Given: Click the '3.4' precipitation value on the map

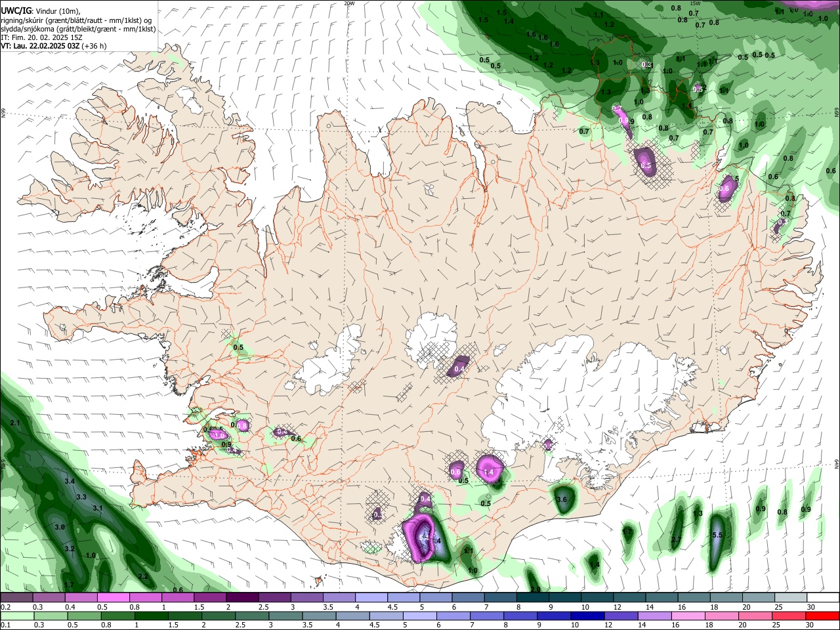Looking at the screenshot, I should click(70, 482).
